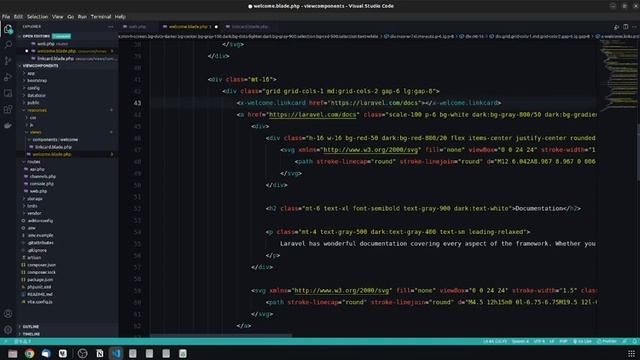Open the OBS Studio taskbar icon
The image size is (640, 360).
(82, 353)
